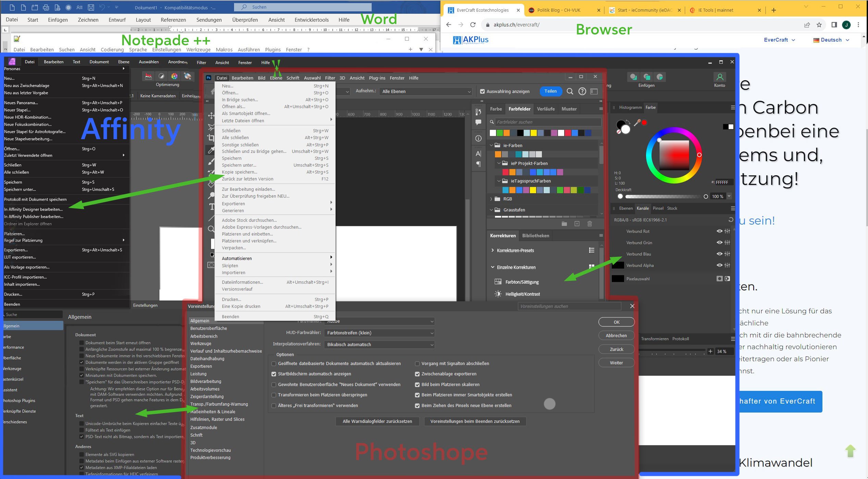Screen dimensions: 868x479
Task: Click the Word print preview icon
Action: point(57,7)
